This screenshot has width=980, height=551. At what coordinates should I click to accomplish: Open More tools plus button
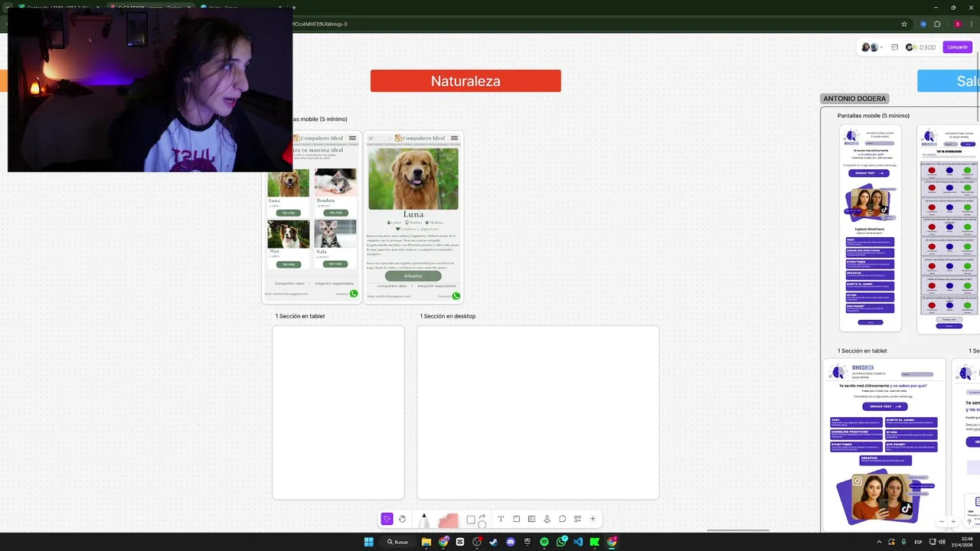pos(593,519)
